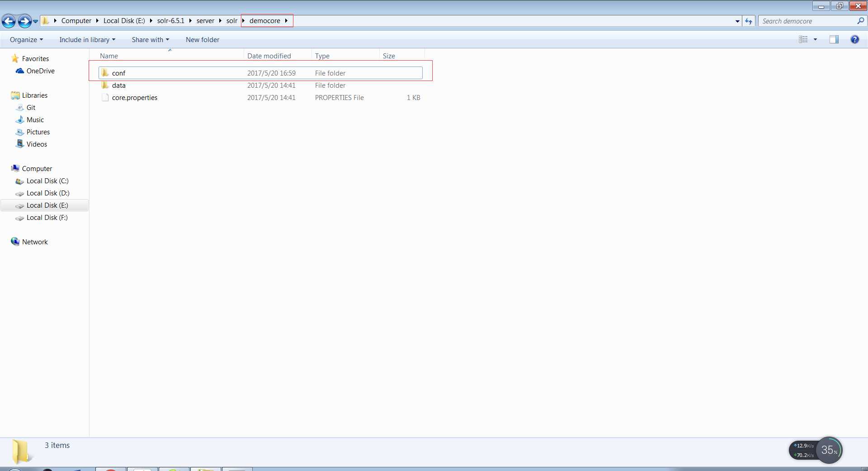Click the Favorites star icon
The height and width of the screenshot is (471, 868).
(15, 58)
